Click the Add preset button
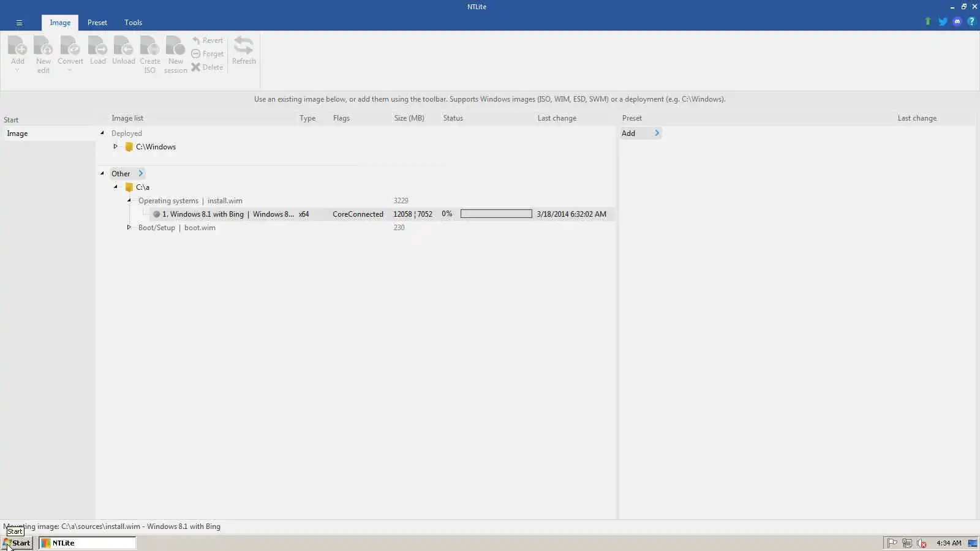This screenshot has height=551, width=980. (641, 133)
